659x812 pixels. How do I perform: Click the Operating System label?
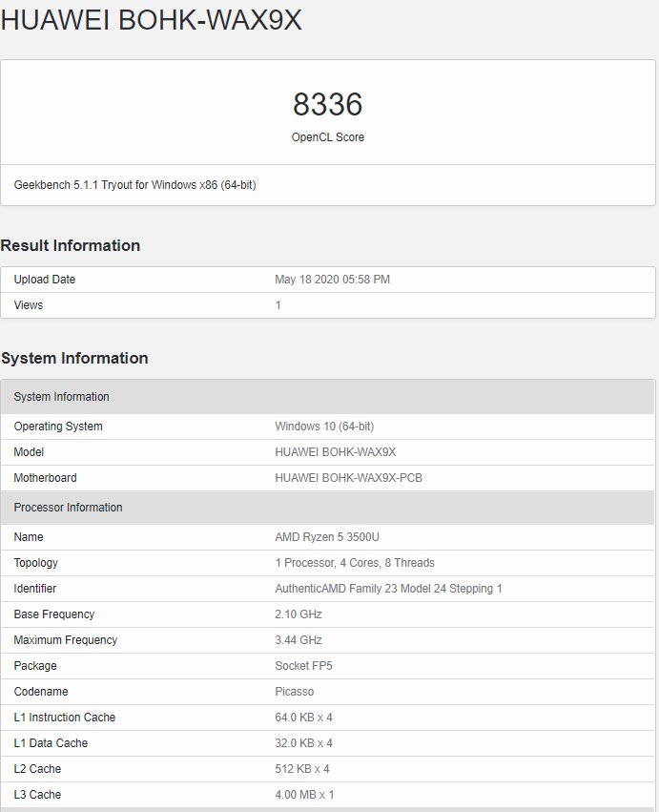tap(58, 427)
